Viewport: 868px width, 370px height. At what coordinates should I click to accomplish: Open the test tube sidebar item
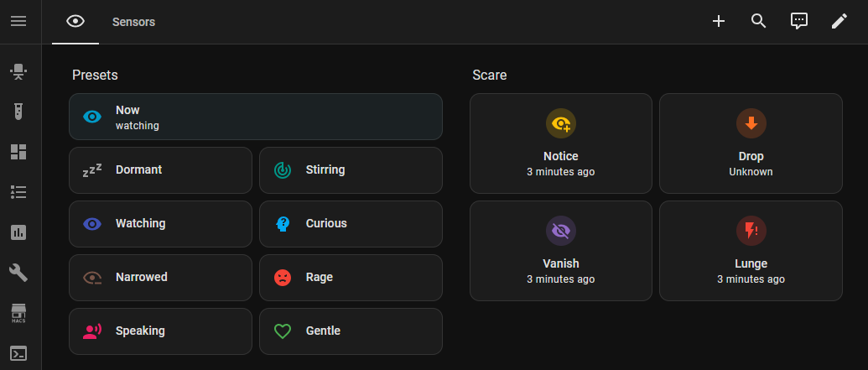click(x=18, y=112)
